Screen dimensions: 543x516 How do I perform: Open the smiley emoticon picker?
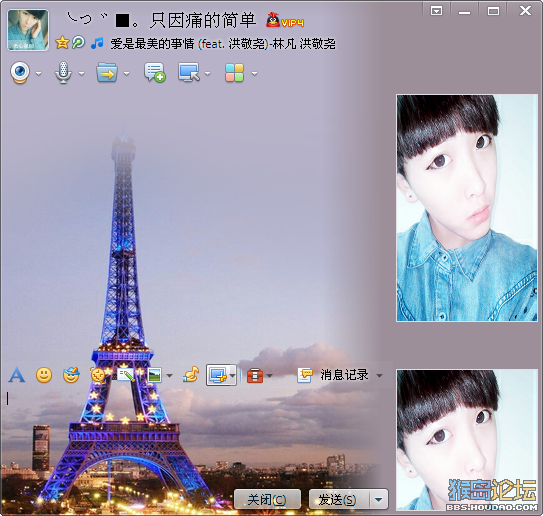44,375
